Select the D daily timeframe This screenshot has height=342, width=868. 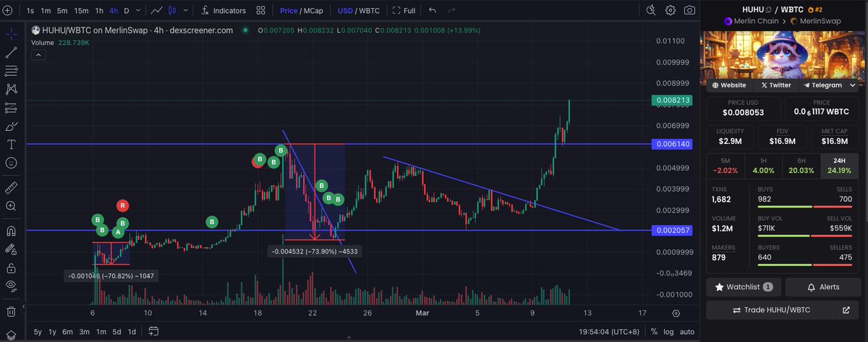127,11
